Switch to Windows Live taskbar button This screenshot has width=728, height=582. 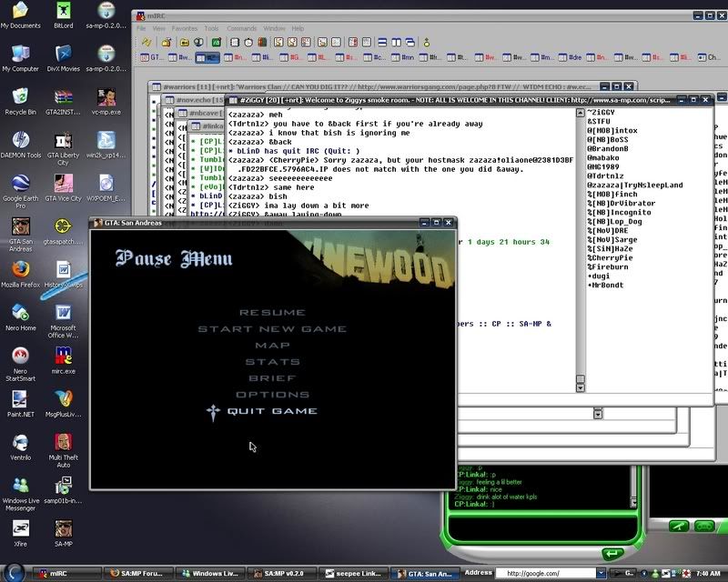tap(211, 573)
